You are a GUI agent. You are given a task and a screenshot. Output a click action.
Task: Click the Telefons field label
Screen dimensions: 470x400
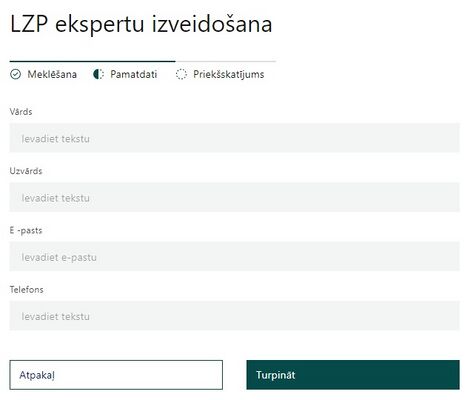coord(27,289)
